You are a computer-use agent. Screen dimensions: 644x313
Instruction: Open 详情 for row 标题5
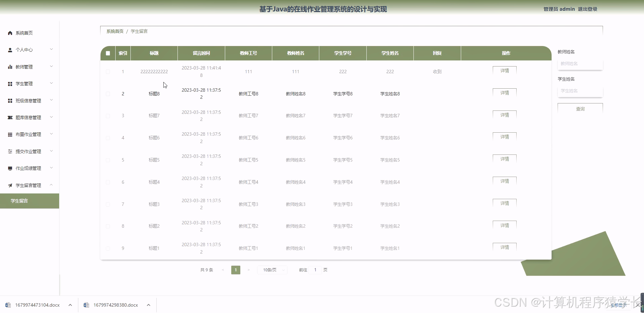tap(505, 159)
